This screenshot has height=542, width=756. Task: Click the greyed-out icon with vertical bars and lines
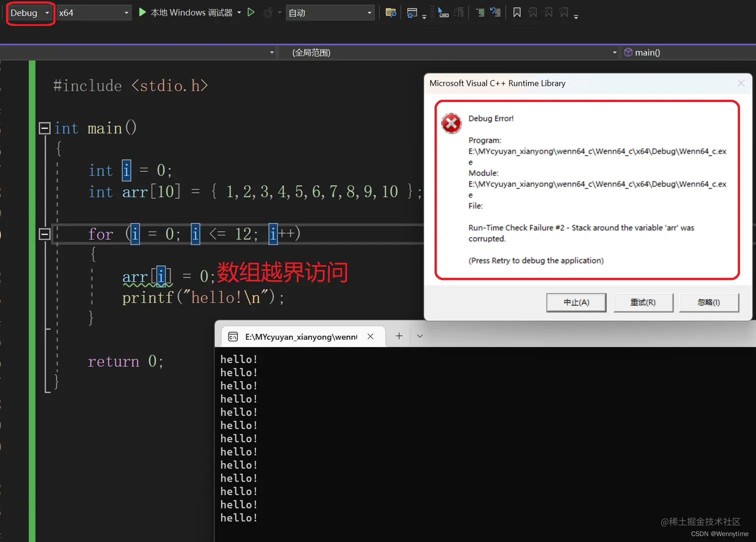[x=458, y=12]
